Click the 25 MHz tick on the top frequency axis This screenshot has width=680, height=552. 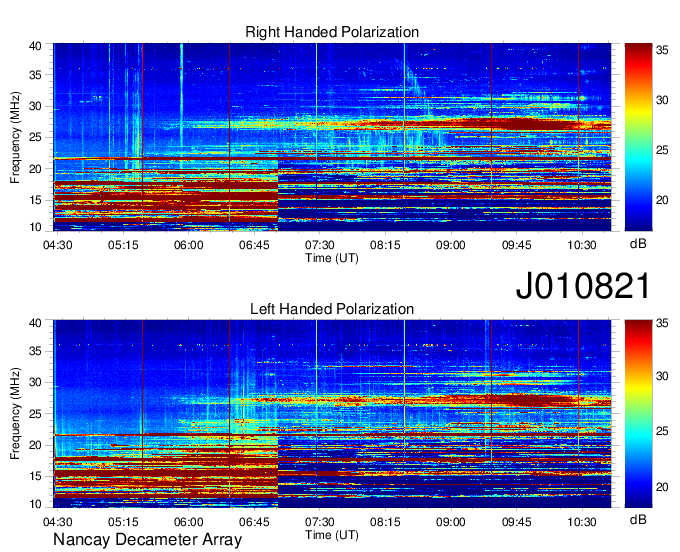pos(35,137)
